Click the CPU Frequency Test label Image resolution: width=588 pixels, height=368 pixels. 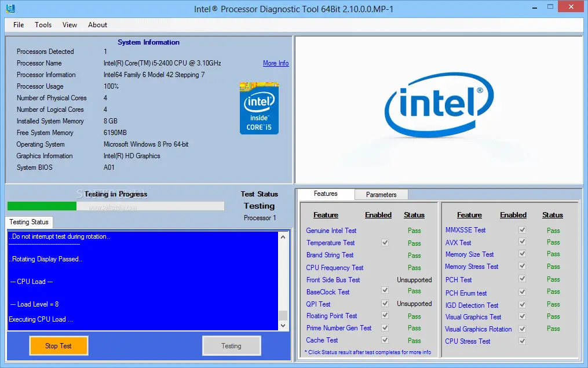(x=334, y=268)
